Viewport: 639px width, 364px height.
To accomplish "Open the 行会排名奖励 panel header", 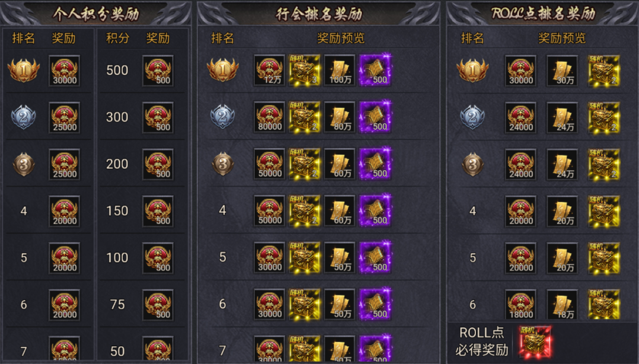I will click(x=319, y=14).
